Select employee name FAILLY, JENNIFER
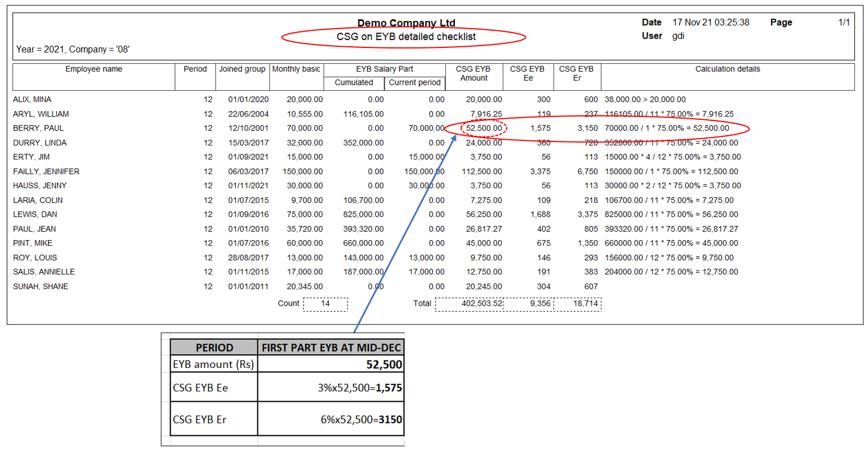Image resolution: width=868 pixels, height=449 pixels. [x=46, y=172]
